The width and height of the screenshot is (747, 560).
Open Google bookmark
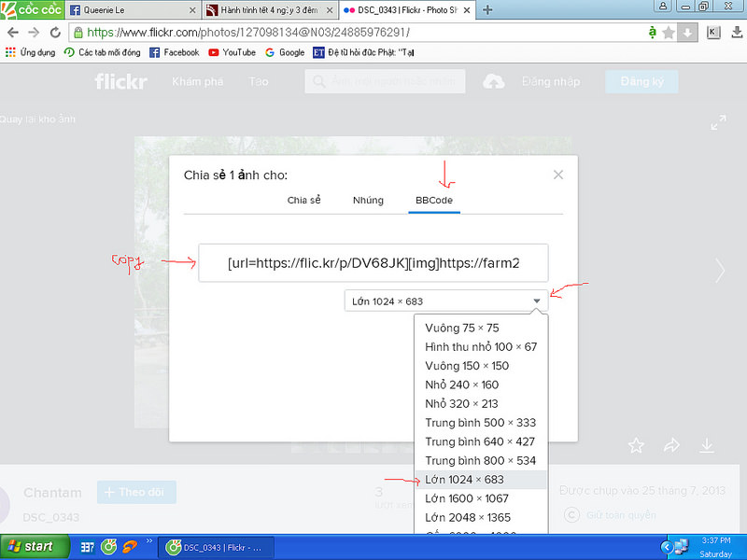coord(285,52)
